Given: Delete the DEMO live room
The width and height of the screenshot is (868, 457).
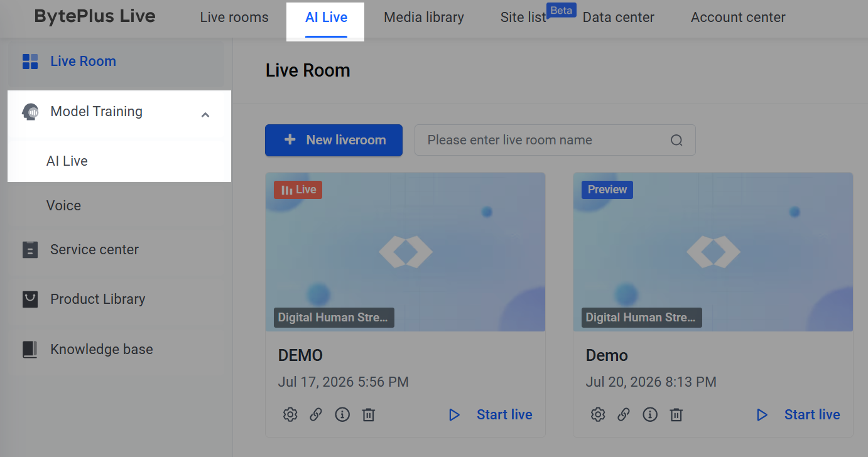Looking at the screenshot, I should [369, 414].
